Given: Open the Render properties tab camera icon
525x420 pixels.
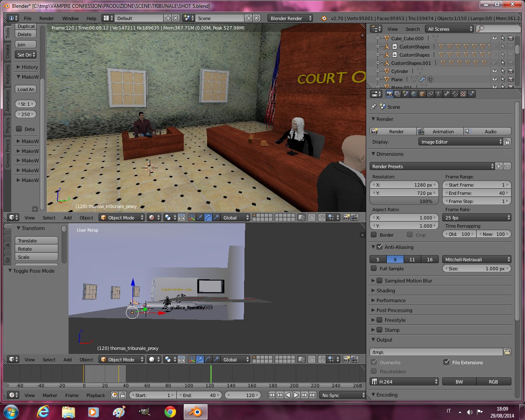Looking at the screenshot, I should click(389, 94).
